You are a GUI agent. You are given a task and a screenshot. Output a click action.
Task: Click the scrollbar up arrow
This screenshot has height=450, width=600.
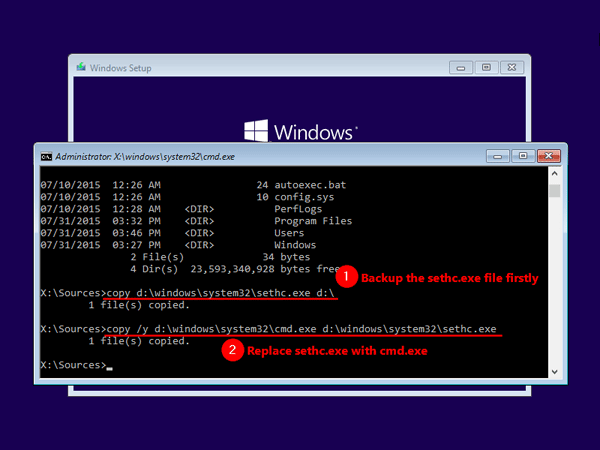(554, 174)
